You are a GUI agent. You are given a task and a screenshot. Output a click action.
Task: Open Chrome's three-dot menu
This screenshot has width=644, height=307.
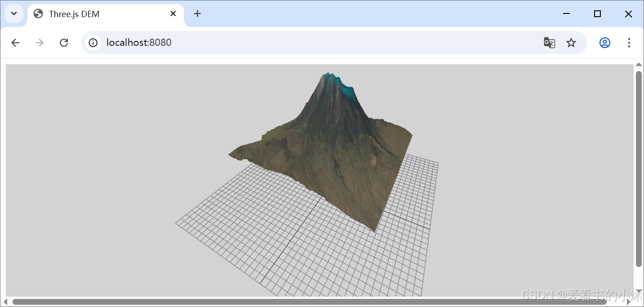(629, 43)
